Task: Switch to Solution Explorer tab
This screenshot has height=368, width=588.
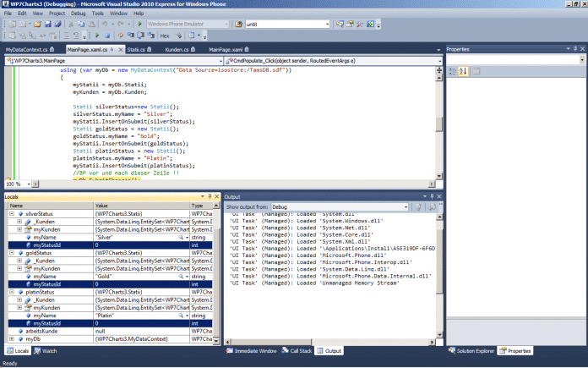Action: (x=471, y=351)
